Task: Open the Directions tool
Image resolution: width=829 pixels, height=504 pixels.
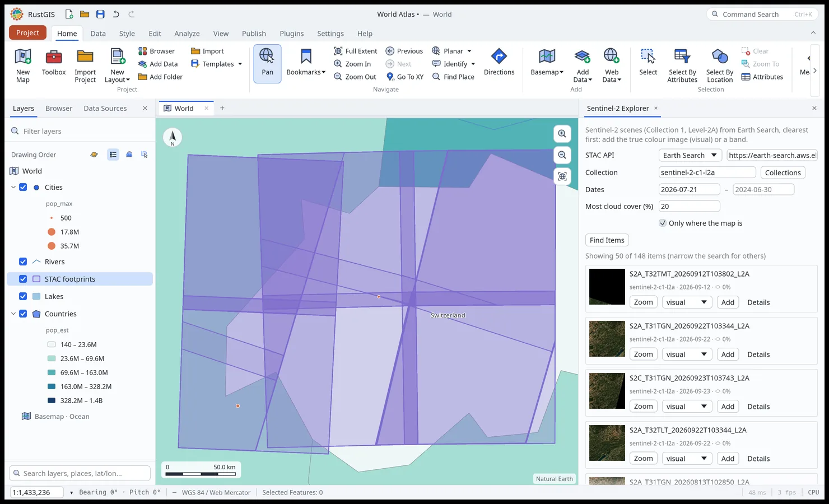Action: point(499,63)
